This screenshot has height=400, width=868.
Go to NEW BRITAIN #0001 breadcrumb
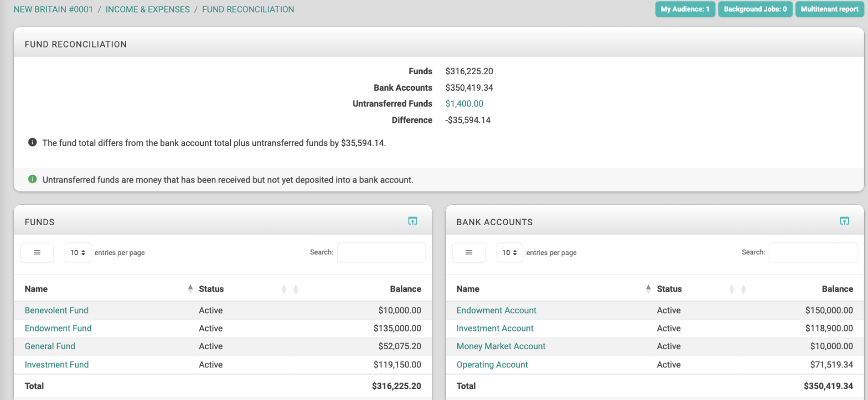(x=53, y=9)
